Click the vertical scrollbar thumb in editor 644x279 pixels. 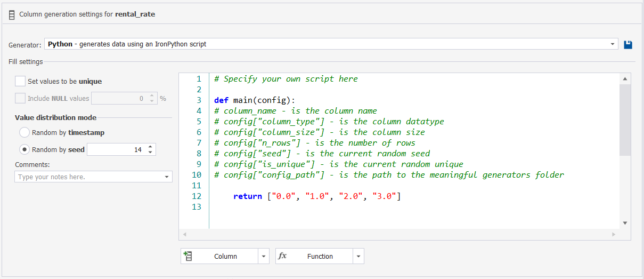(625, 120)
